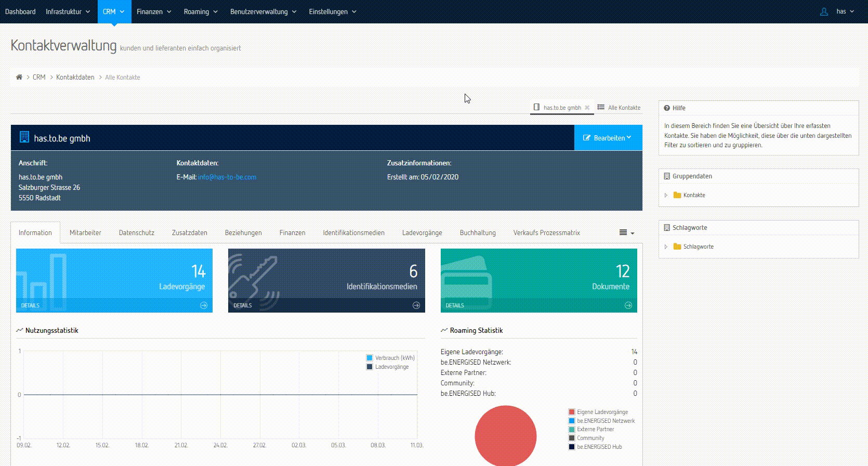Click the info@has-to-be.com email link
This screenshot has width=868, height=466.
pos(227,177)
